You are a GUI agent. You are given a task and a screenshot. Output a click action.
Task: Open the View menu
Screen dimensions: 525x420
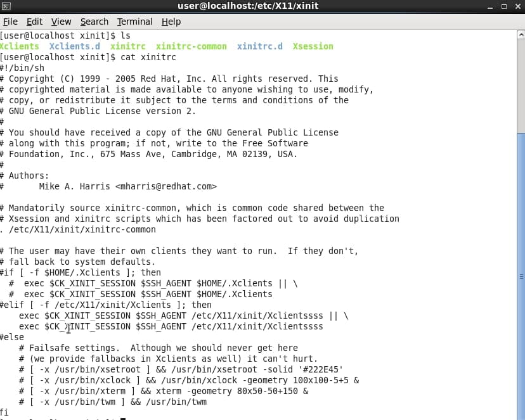[61, 22]
